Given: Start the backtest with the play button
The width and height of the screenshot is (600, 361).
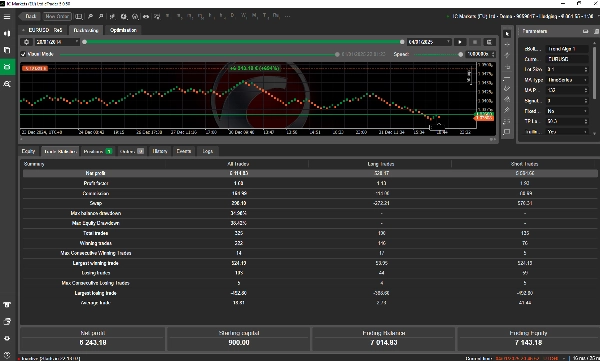Looking at the screenshot, I should click(x=460, y=42).
